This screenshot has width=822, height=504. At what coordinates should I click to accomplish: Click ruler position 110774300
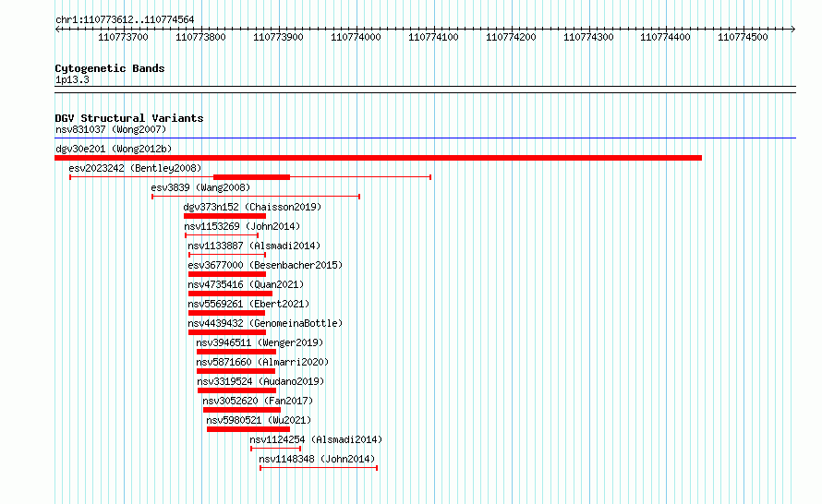tap(588, 37)
